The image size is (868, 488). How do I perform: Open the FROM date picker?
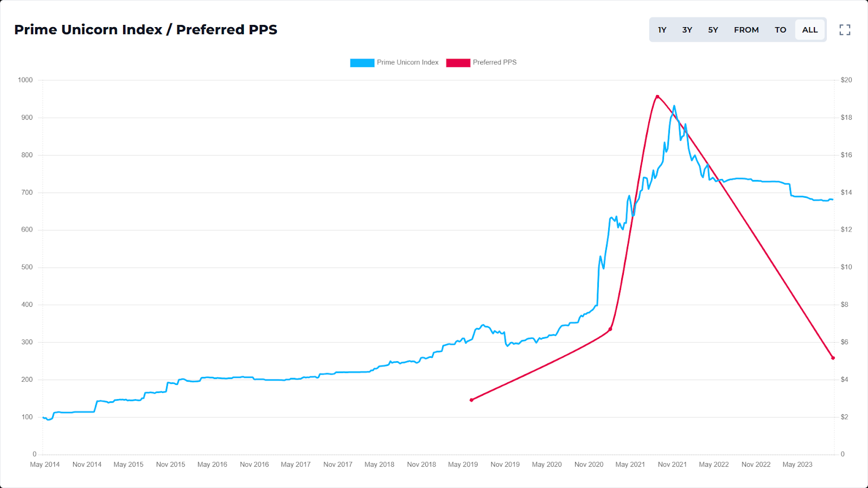[x=746, y=30]
